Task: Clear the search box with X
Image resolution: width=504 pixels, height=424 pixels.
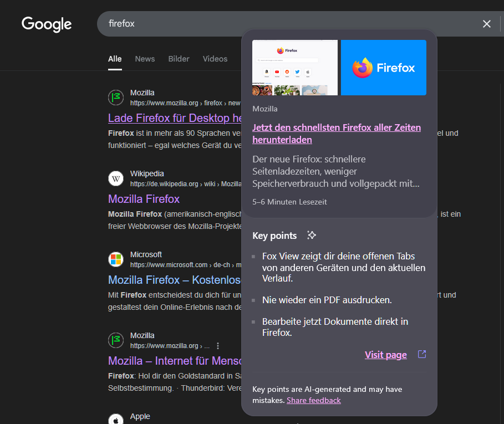Action: pyautogui.click(x=487, y=24)
